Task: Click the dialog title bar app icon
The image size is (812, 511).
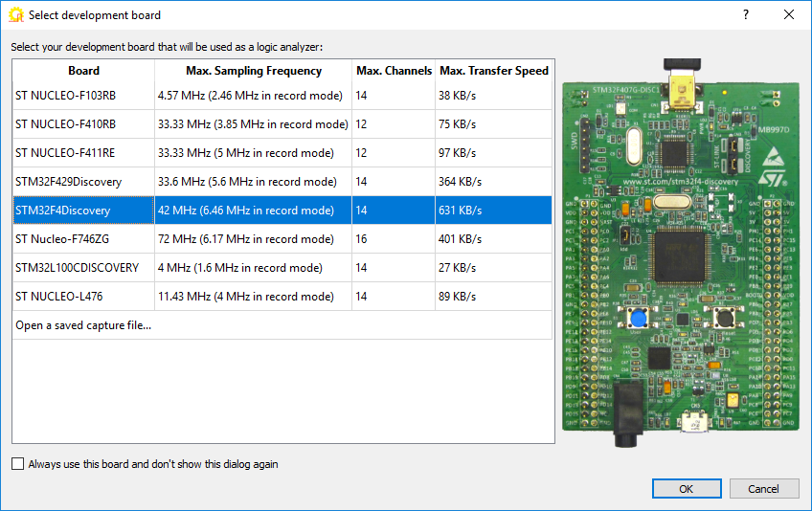Action: pyautogui.click(x=16, y=15)
